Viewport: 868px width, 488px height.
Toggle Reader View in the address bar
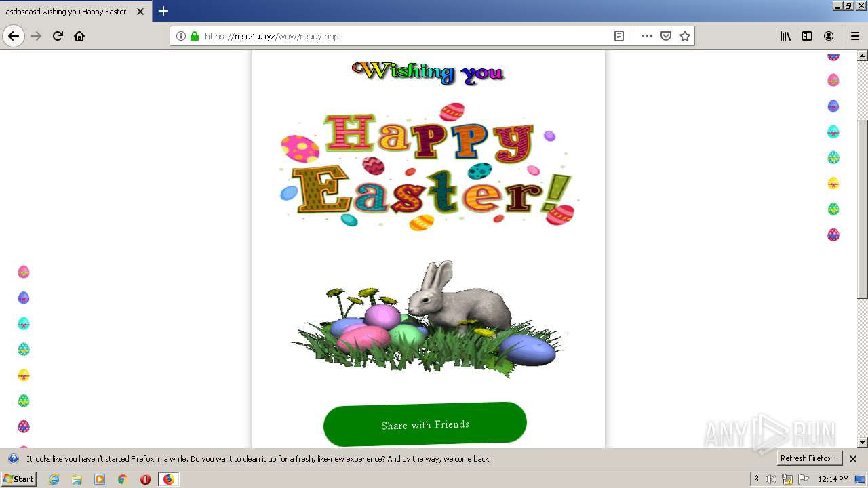(619, 36)
